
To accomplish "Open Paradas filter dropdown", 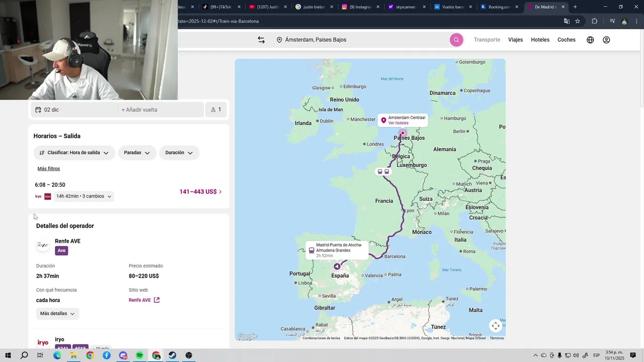I will (x=137, y=153).
